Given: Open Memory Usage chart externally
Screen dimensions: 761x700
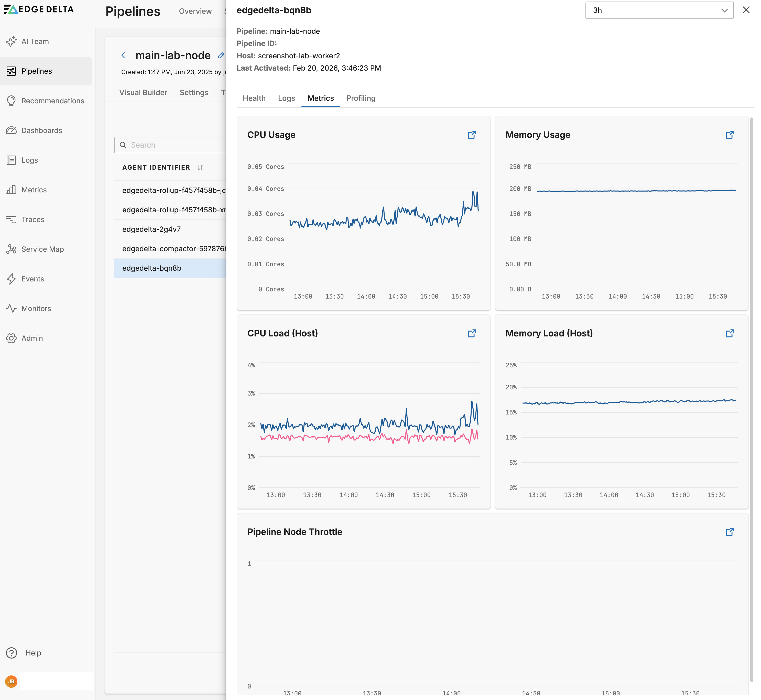Looking at the screenshot, I should (x=729, y=135).
